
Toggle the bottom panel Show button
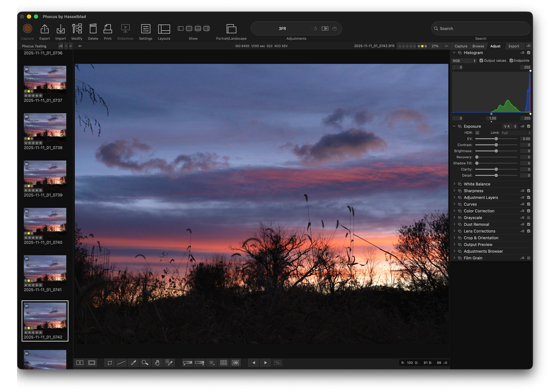click(x=198, y=29)
